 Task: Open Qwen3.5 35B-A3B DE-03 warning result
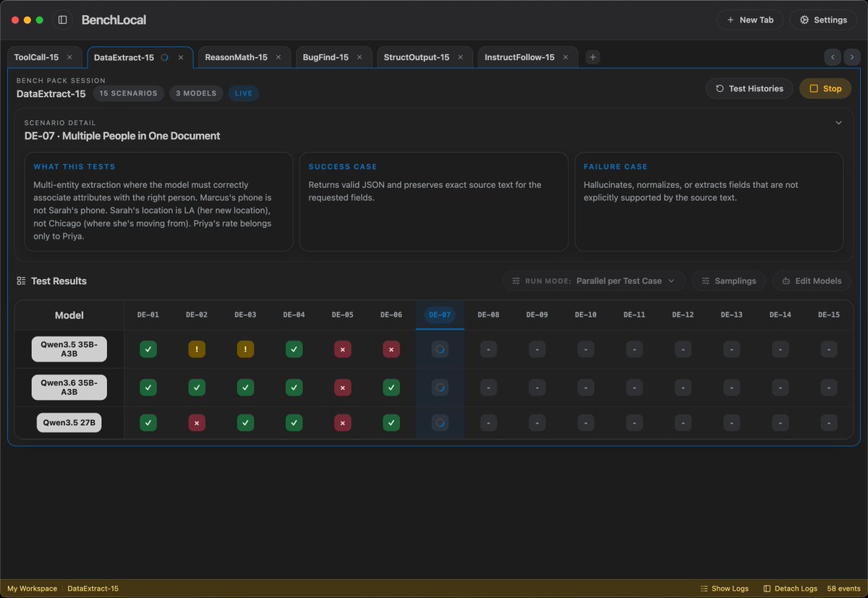point(245,349)
